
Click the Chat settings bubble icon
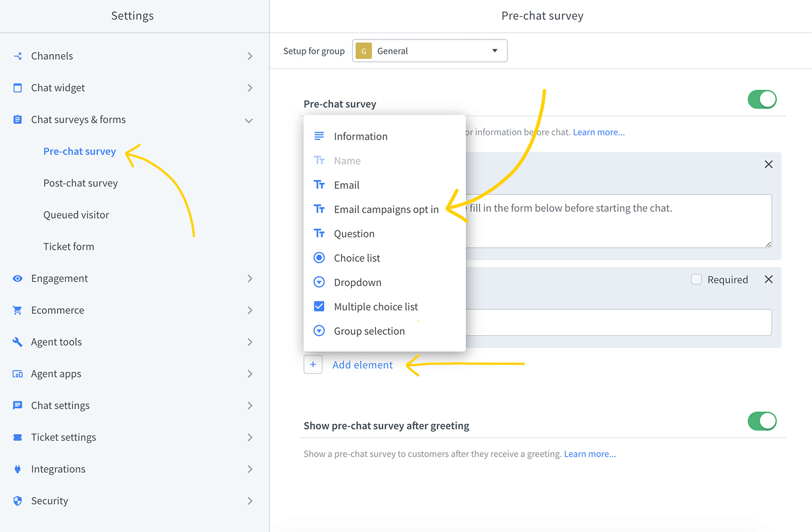coord(17,405)
